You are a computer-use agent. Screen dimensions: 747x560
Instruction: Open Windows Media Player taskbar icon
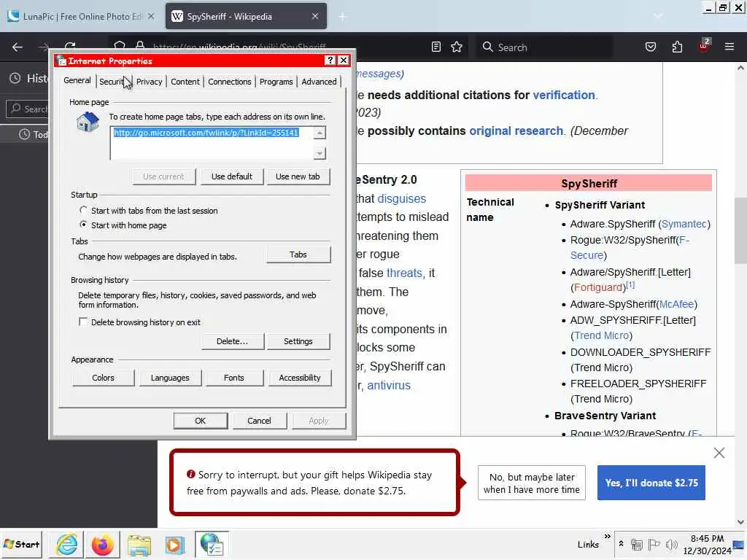[x=174, y=545]
